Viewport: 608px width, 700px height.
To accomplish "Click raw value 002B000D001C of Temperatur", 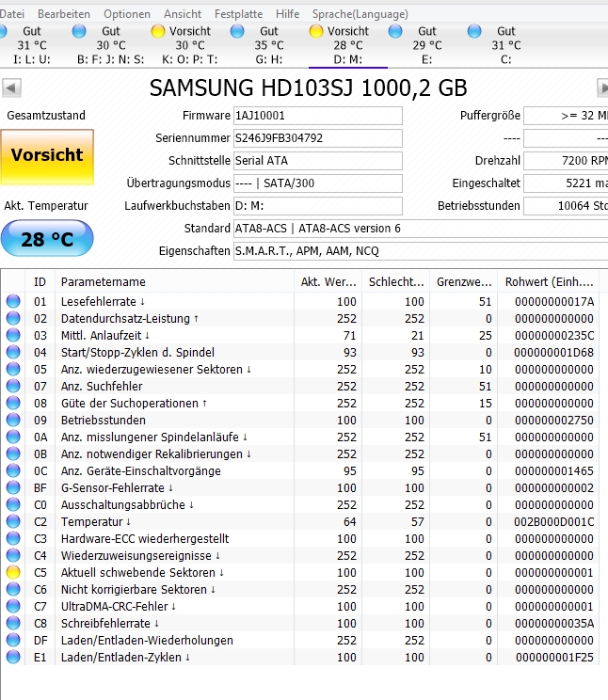I will [554, 521].
